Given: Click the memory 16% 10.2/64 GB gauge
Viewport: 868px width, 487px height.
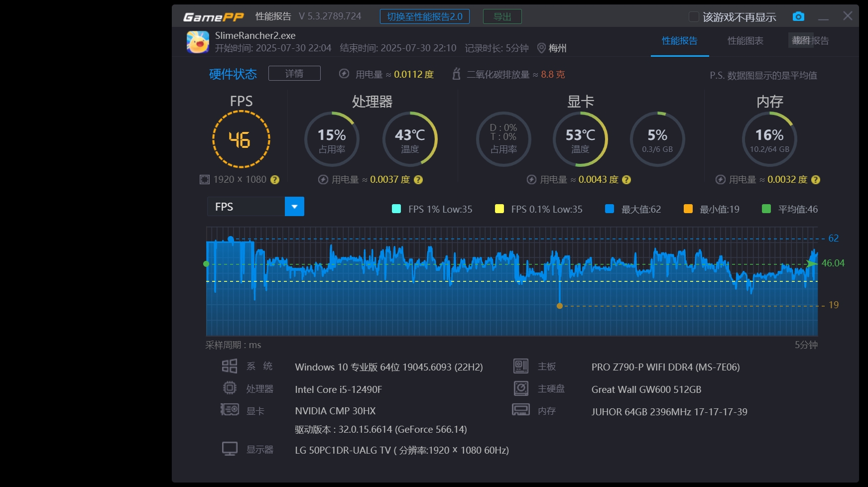Looking at the screenshot, I should pyautogui.click(x=769, y=139).
